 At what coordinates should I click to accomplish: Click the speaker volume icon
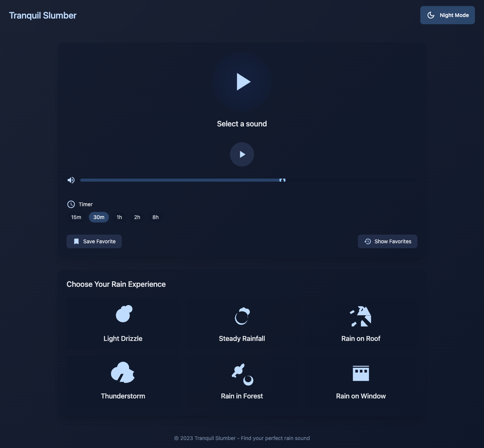(71, 180)
